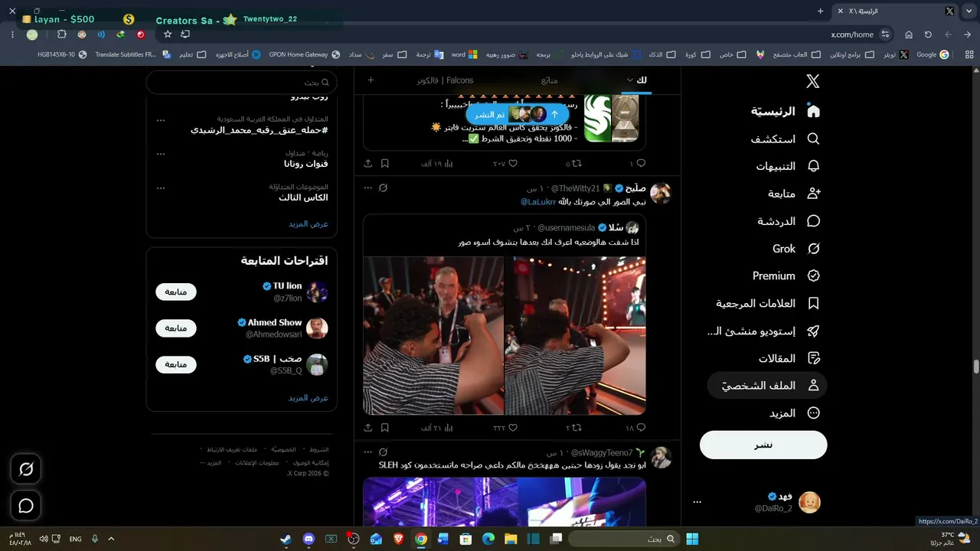The image size is (980, 551).
Task: Open صلّيح profile avatar
Action: click(x=661, y=194)
